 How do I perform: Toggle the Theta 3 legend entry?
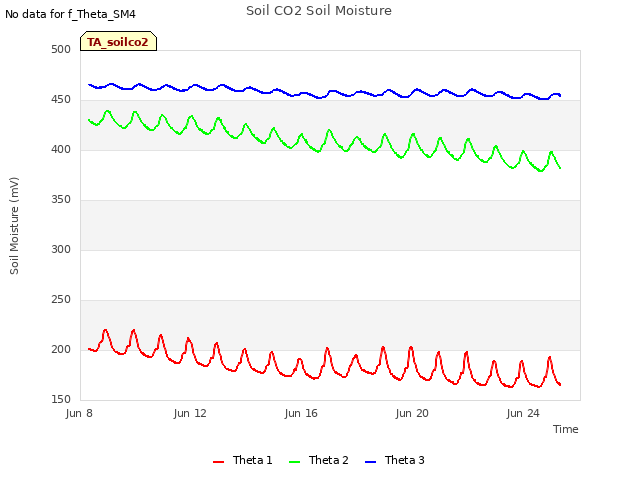click(x=395, y=460)
